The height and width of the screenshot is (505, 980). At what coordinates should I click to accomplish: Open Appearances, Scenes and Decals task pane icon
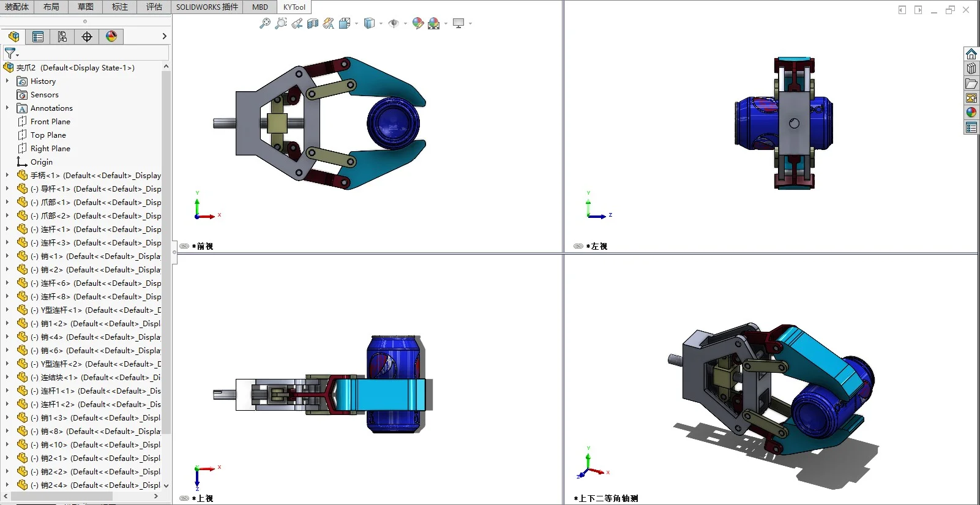971,113
